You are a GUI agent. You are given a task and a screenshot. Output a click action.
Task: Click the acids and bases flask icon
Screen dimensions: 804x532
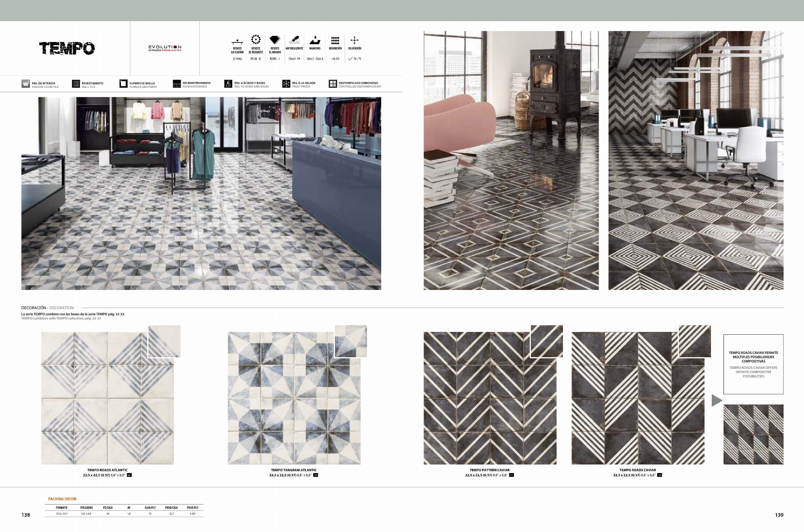point(228,84)
